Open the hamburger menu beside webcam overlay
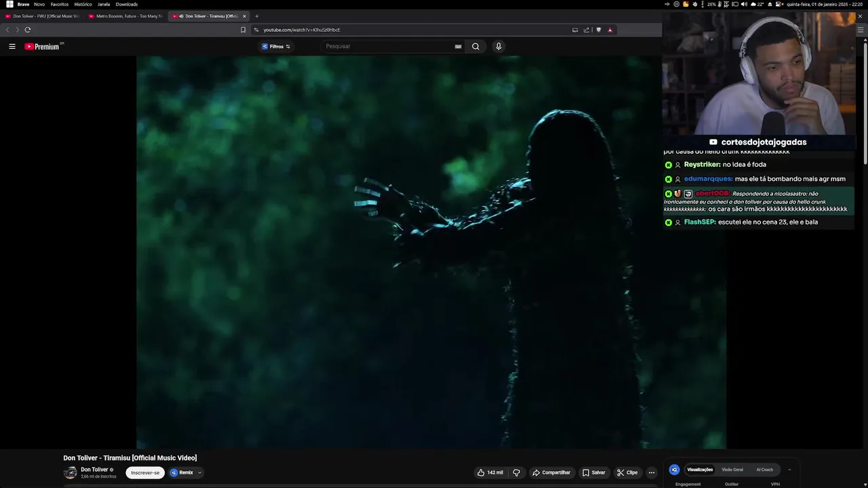The height and width of the screenshot is (488, 868). pyautogui.click(x=861, y=30)
